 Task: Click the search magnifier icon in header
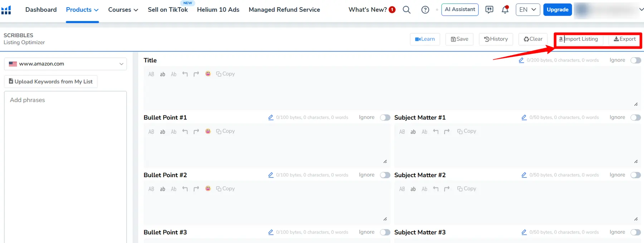(x=406, y=10)
